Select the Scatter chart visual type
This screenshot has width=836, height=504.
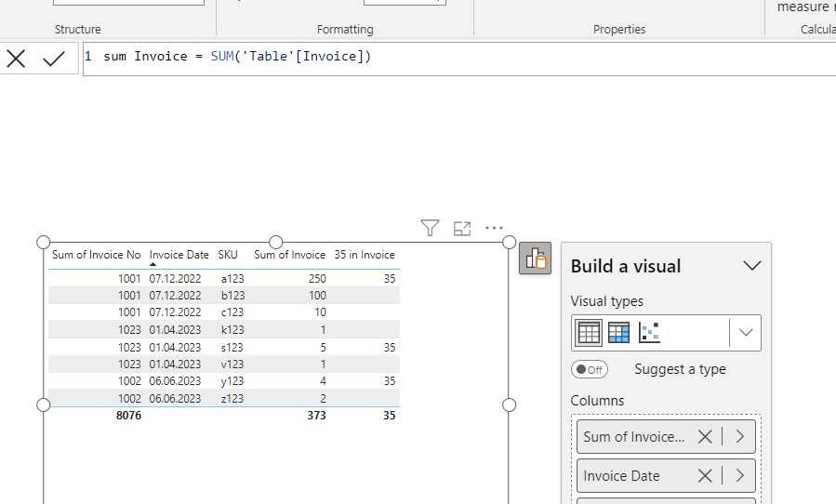(649, 333)
